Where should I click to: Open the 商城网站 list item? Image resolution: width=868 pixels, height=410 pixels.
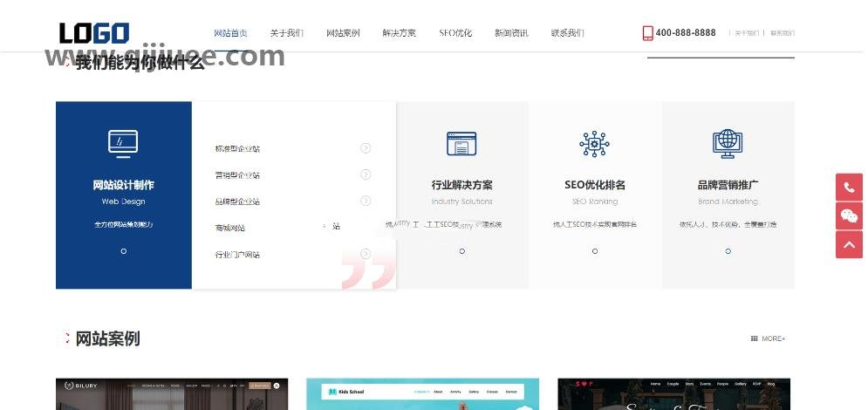(229, 228)
